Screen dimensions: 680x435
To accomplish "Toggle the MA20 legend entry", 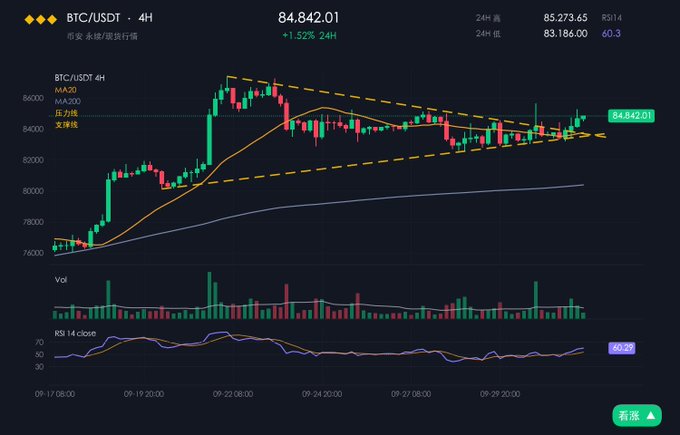I will coord(65,90).
